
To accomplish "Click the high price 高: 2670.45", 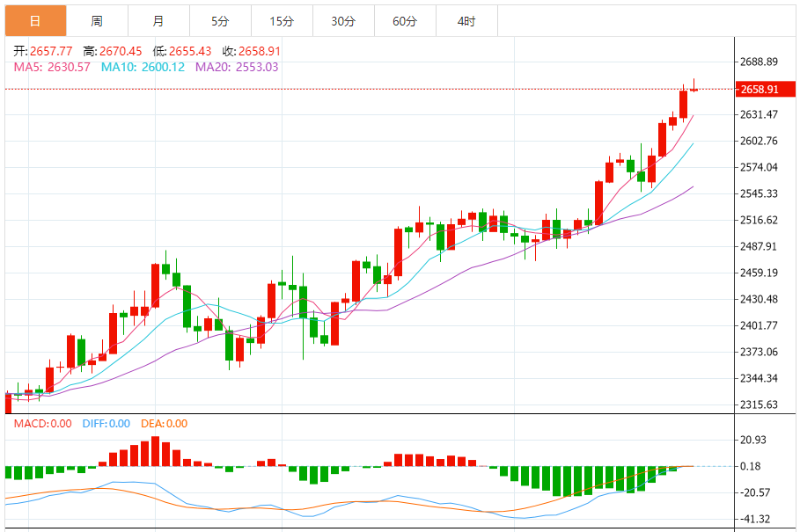I will pyautogui.click(x=113, y=51).
